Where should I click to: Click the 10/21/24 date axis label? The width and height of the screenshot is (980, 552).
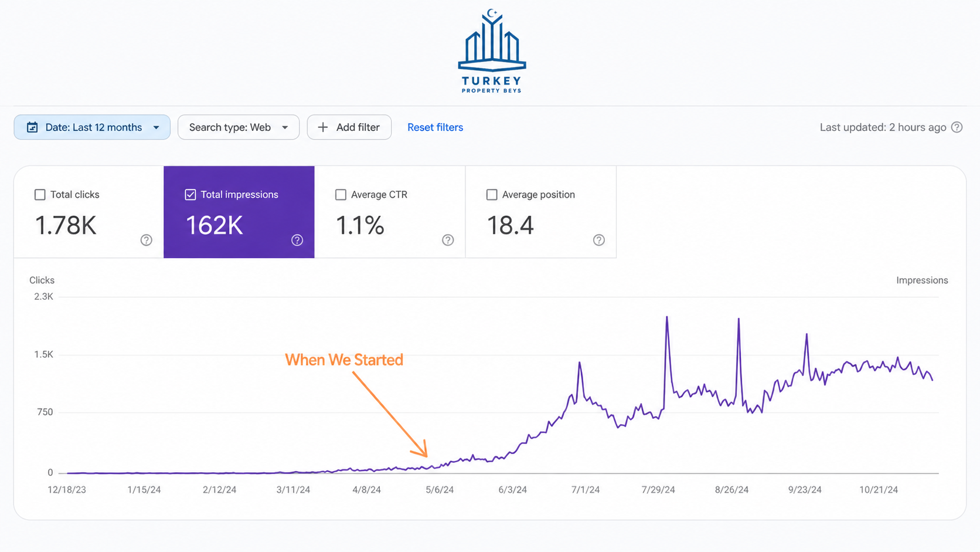[879, 490]
